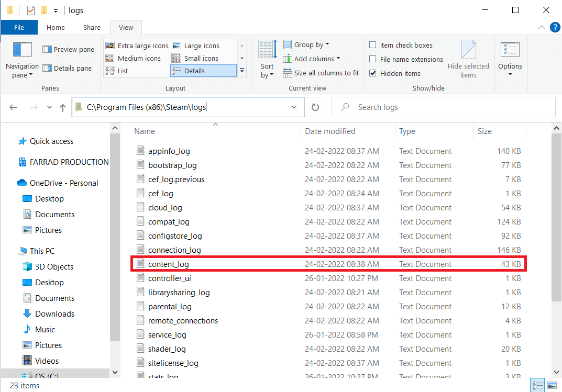Viewport: 562px width, 392px height.
Task: Select the bootstrap_log file
Action: pyautogui.click(x=328, y=165)
